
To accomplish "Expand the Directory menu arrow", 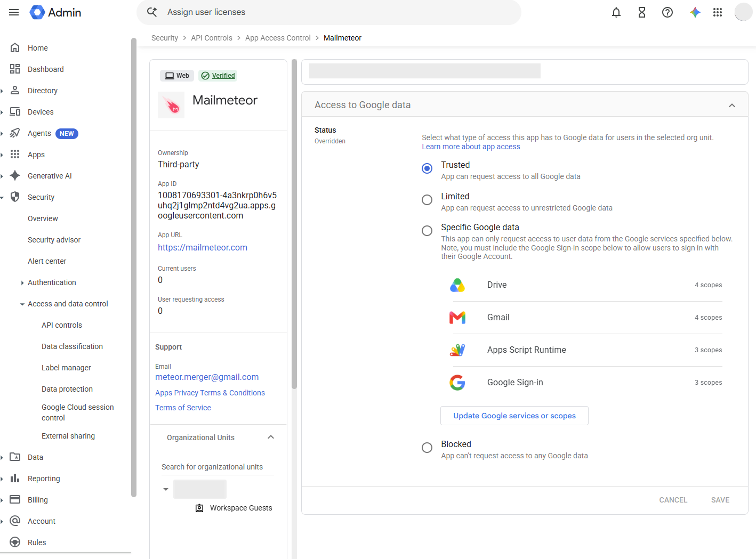I will tap(2, 91).
